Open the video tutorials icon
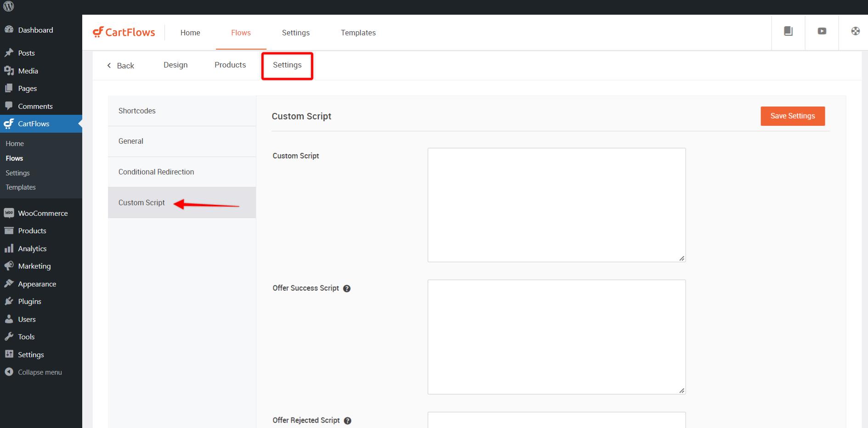This screenshot has height=428, width=868. click(x=822, y=31)
